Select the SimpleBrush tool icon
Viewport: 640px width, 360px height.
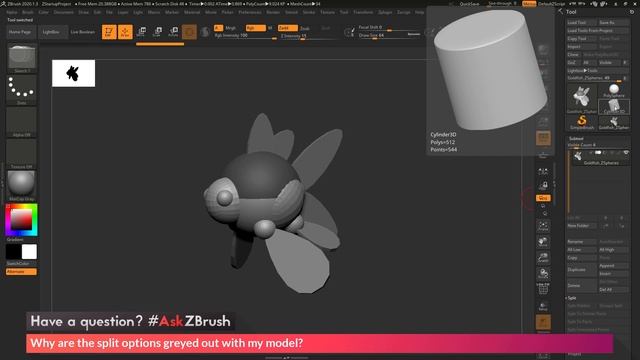[x=582, y=122]
